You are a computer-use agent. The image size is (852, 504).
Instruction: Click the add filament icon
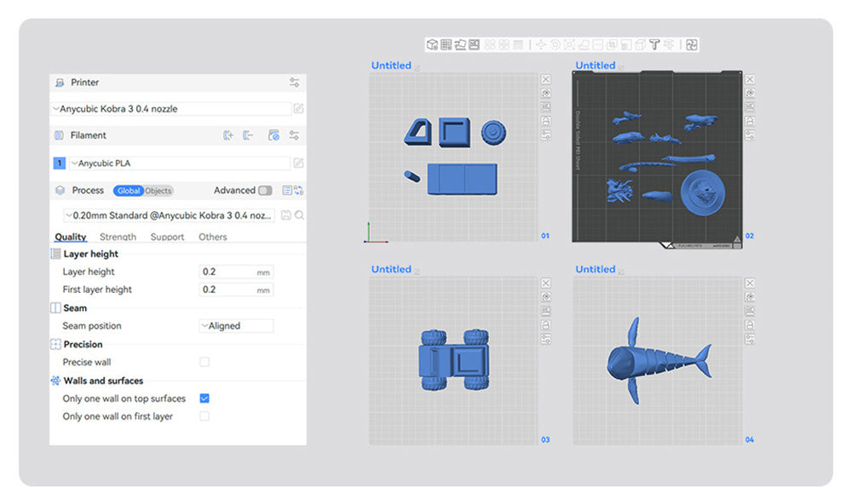(228, 135)
